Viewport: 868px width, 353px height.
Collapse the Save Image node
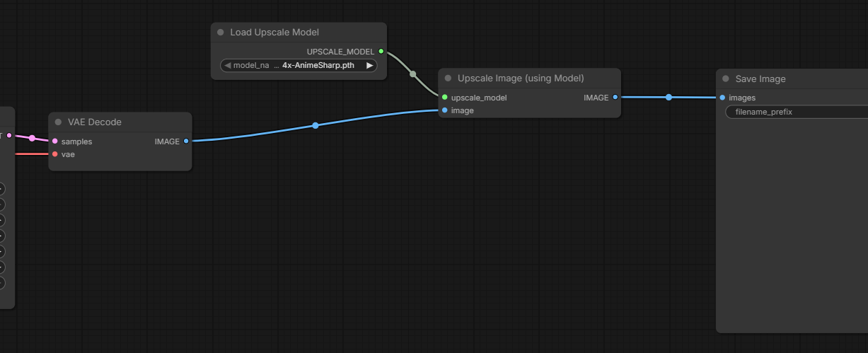[726, 79]
